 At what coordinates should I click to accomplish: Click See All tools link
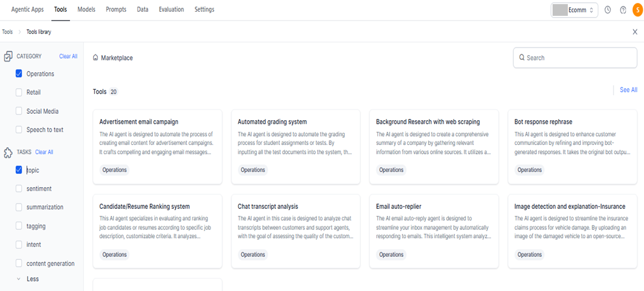pyautogui.click(x=628, y=90)
